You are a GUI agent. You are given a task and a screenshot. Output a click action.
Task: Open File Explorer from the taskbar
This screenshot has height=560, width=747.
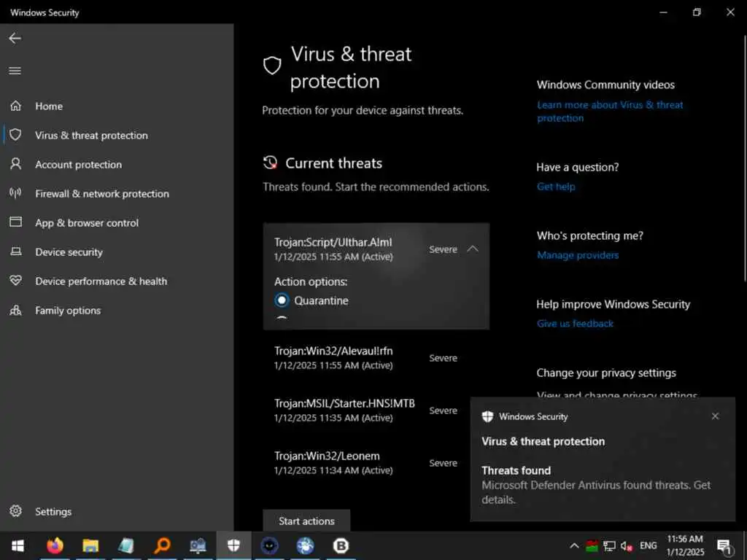click(x=90, y=545)
